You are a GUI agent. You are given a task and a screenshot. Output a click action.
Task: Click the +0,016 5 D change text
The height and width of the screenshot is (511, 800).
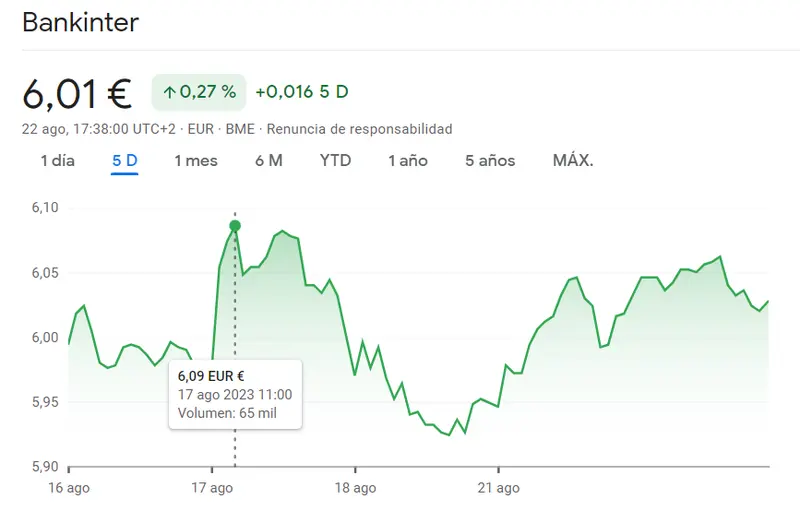pos(302,92)
